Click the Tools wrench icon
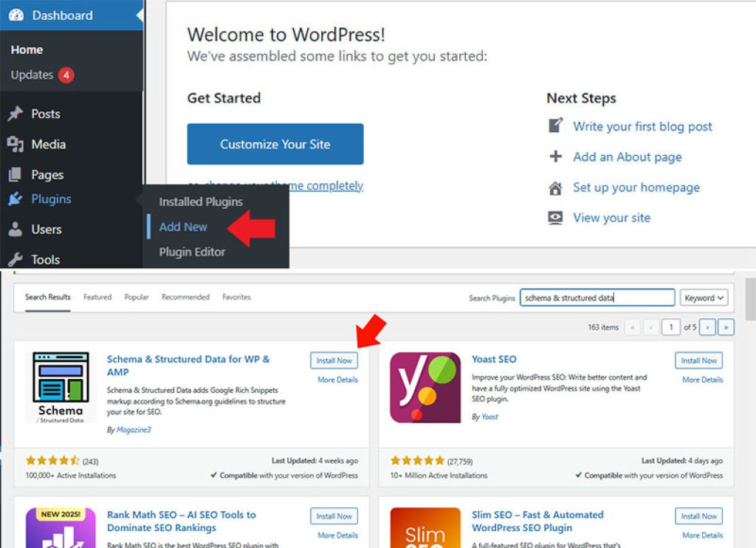Screen dimensions: 756x548 16,259
